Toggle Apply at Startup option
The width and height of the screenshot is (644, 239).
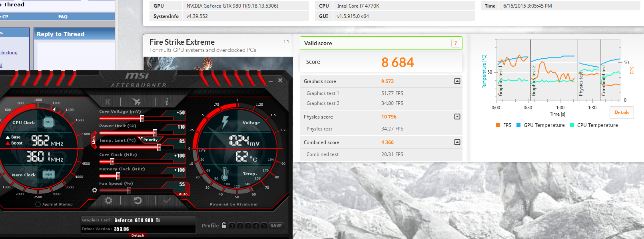[54, 204]
